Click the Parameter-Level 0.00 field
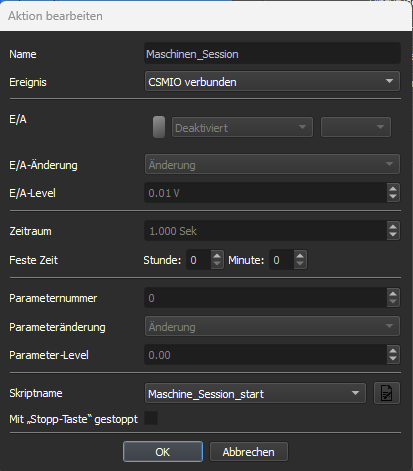413x471 pixels. click(x=266, y=355)
